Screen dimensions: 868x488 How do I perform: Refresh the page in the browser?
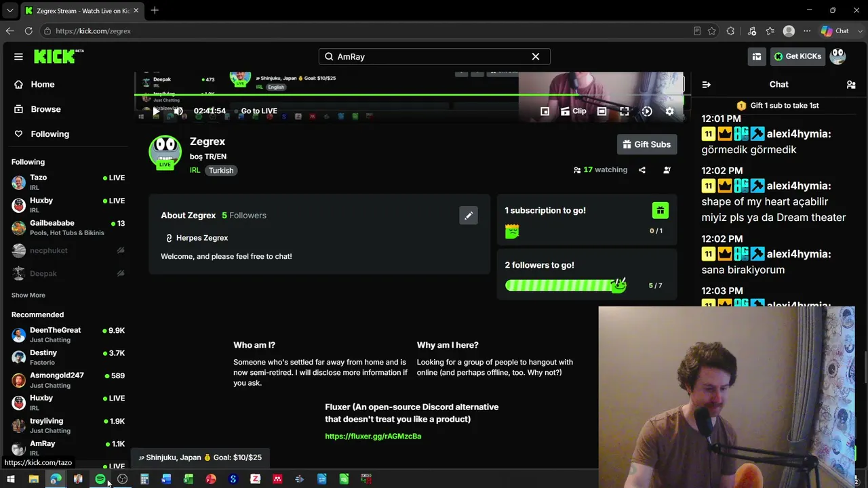(x=28, y=30)
